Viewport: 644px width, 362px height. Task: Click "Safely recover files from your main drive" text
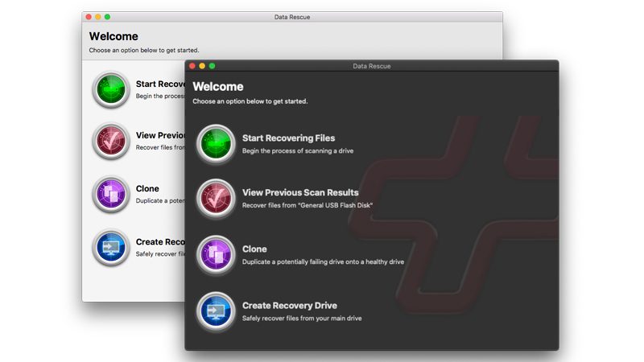coord(301,319)
